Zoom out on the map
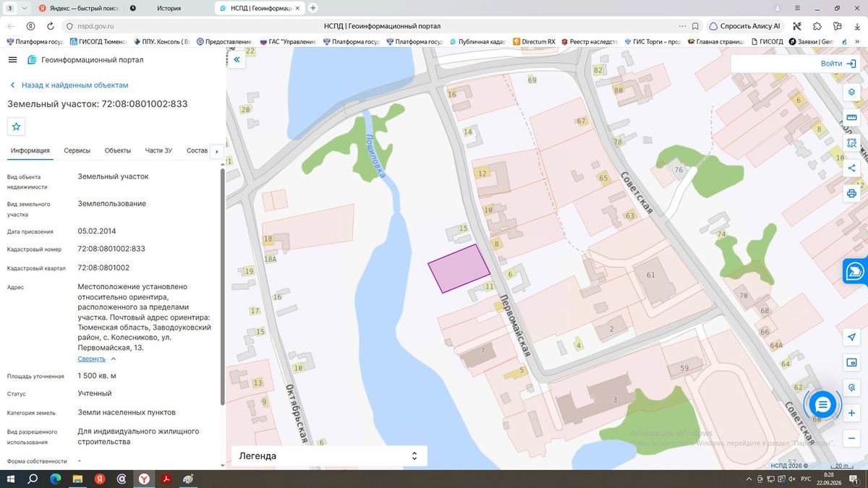Screen dimensions: 868x488 click(x=851, y=438)
